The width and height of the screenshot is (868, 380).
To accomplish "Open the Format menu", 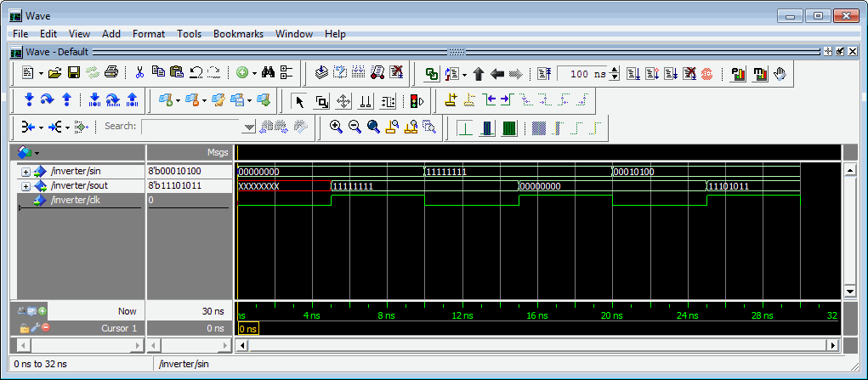I will point(149,34).
